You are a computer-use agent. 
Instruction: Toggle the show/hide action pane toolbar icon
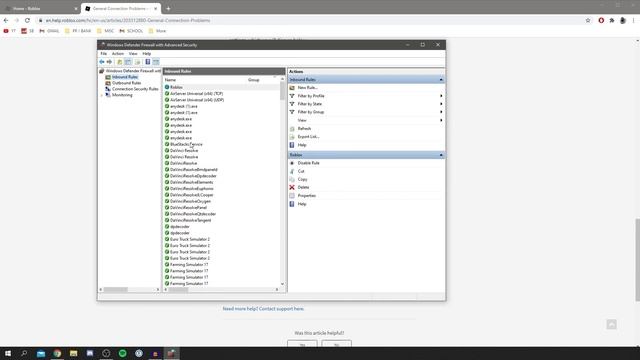coord(156,62)
